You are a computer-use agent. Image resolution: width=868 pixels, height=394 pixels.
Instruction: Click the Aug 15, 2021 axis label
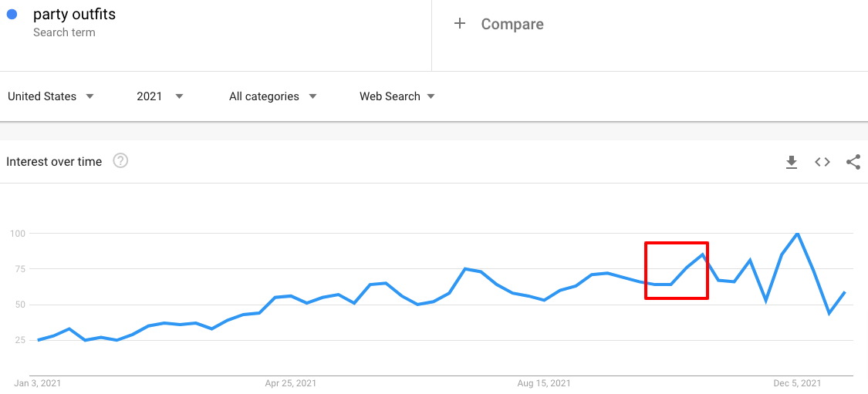pos(544,383)
